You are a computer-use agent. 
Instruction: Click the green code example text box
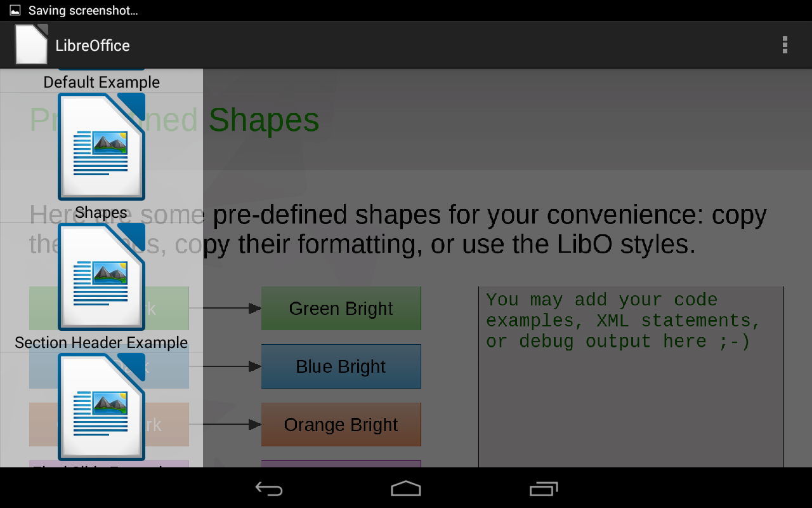[631, 377]
